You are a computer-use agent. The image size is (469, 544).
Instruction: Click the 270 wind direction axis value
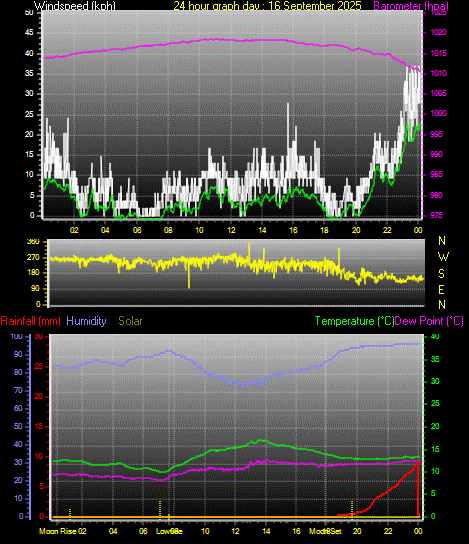click(33, 258)
